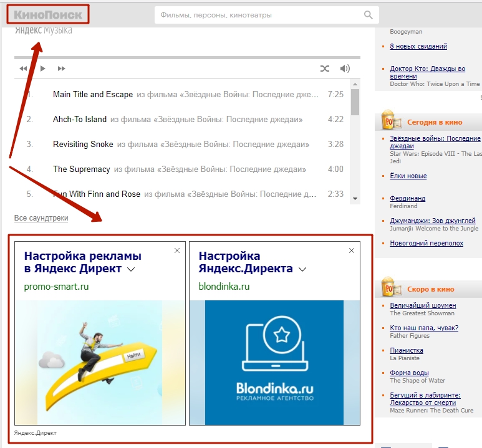Mute the player using the speaker icon
Image resolution: width=482 pixels, height=448 pixels.
(345, 69)
